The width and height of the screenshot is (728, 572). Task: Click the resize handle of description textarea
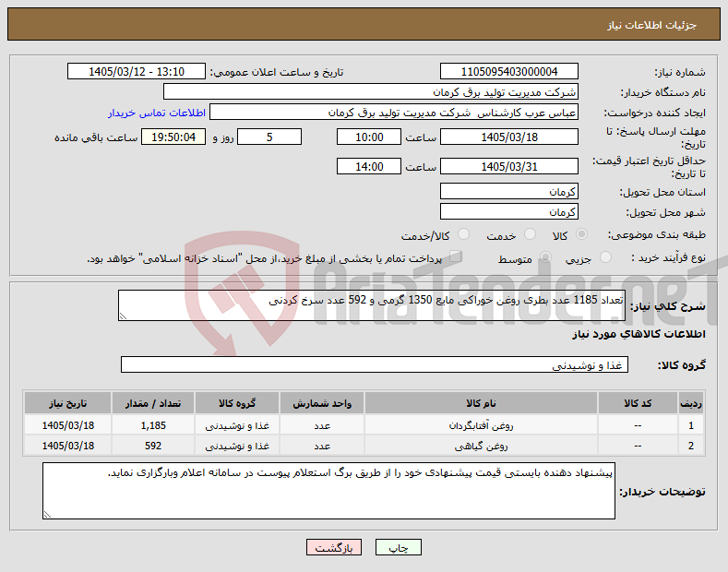coord(123,316)
